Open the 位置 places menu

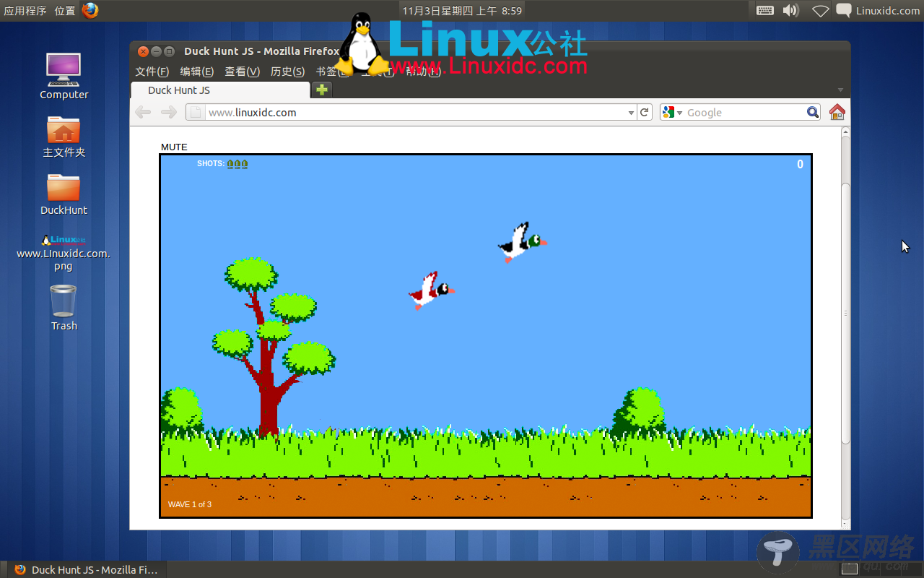[65, 10]
